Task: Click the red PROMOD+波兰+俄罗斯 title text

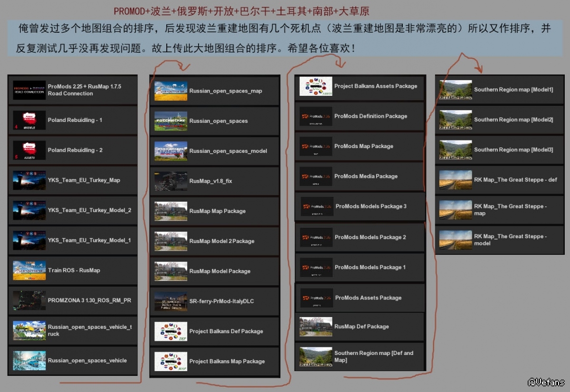Action: pyautogui.click(x=242, y=10)
